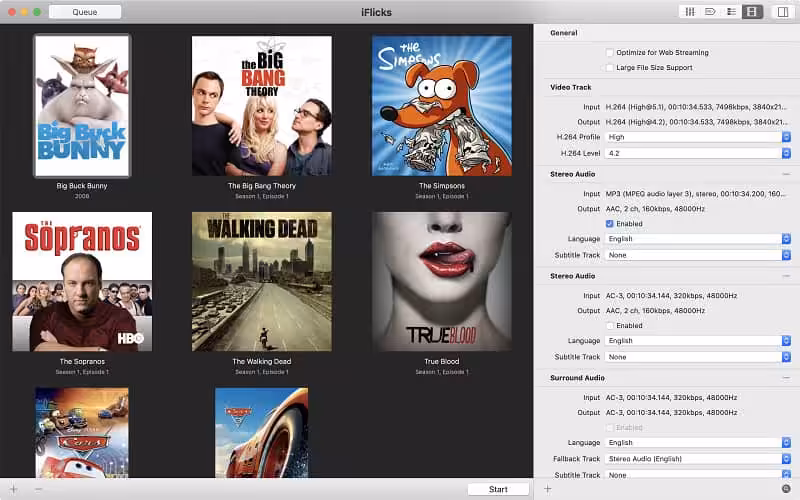Click the 'Big Buck Bunny' title text

coord(82,186)
